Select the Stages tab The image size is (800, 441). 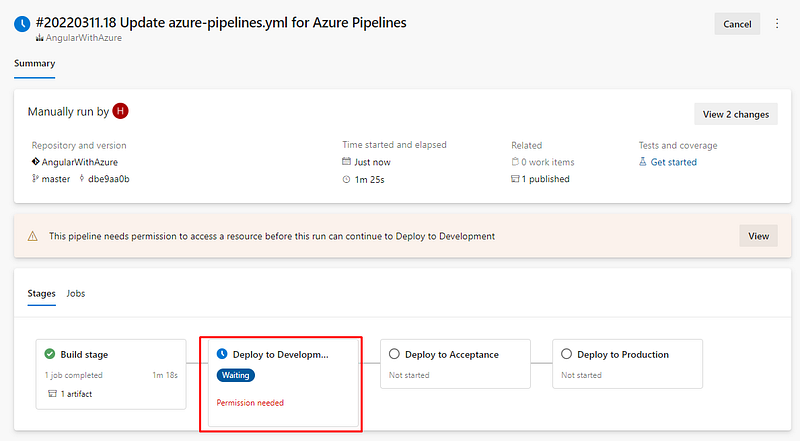pos(41,294)
